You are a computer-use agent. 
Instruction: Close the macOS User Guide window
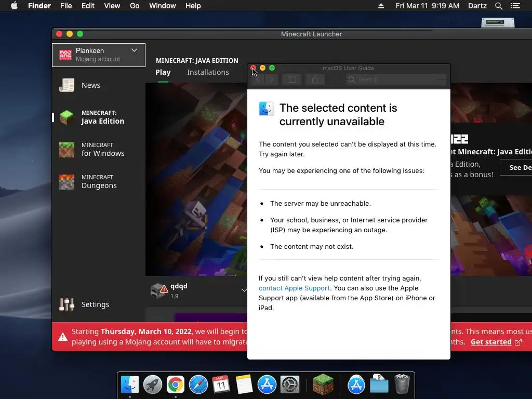click(x=253, y=68)
